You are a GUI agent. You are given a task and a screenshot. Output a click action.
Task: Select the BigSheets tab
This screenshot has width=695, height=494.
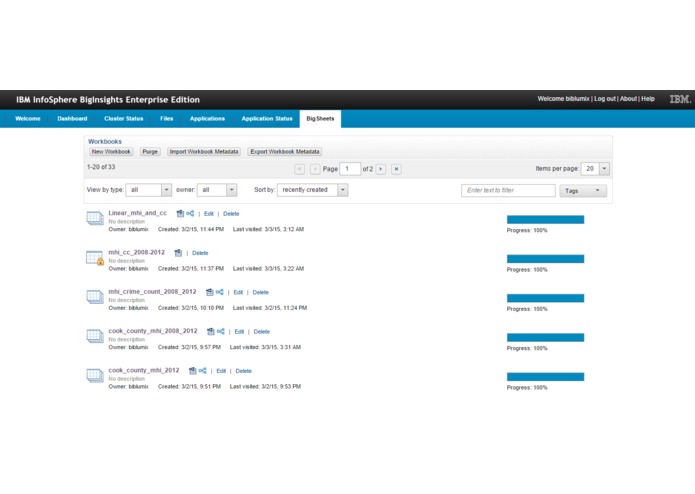click(320, 119)
